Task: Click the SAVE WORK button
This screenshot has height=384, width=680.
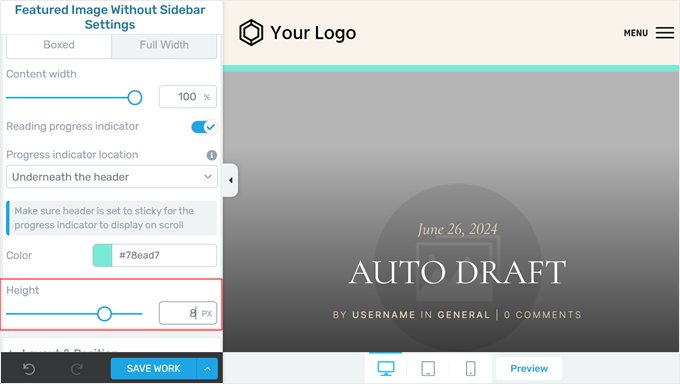Action: (x=154, y=369)
